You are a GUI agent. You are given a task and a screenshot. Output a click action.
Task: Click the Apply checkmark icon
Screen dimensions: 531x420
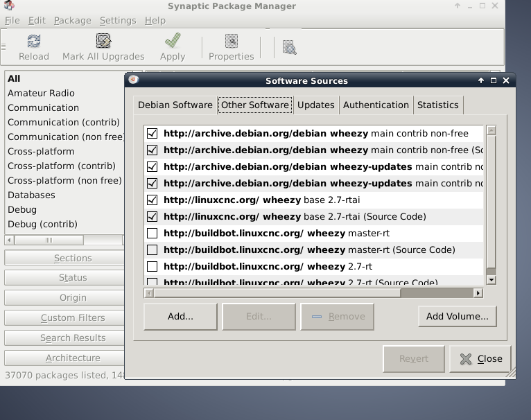173,41
